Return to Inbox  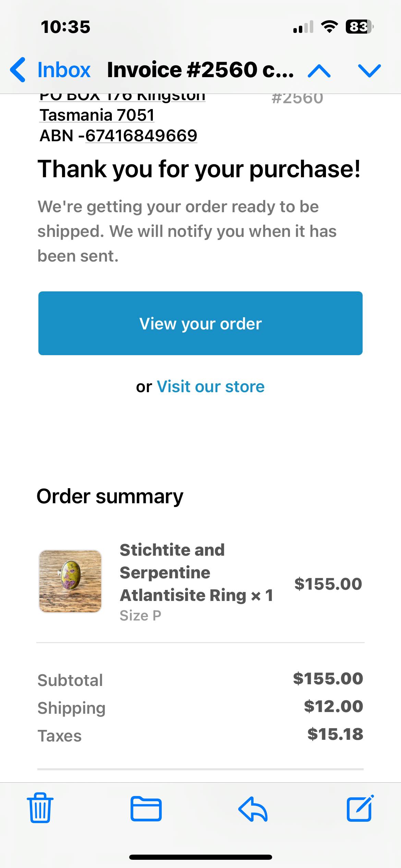coord(64,70)
